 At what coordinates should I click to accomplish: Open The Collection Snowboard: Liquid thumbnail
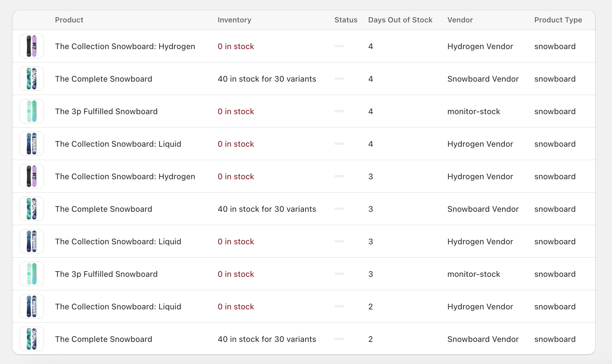tap(31, 144)
